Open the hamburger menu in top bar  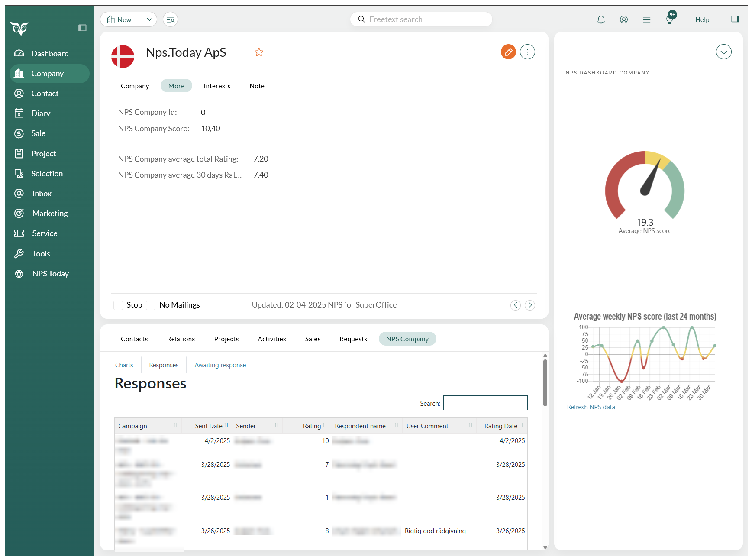pos(646,19)
